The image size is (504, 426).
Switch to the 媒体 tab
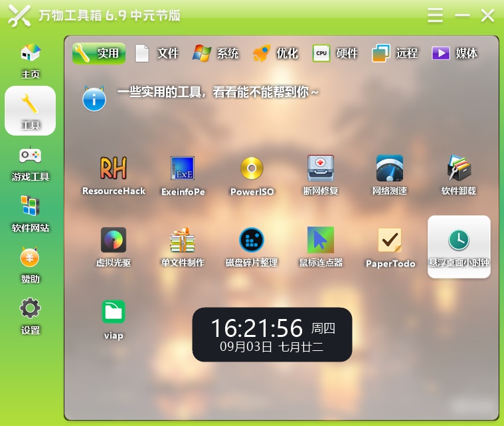[454, 53]
